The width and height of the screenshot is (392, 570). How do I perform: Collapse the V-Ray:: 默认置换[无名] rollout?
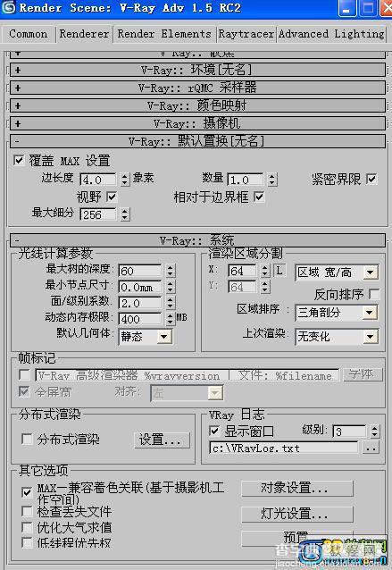point(197,141)
